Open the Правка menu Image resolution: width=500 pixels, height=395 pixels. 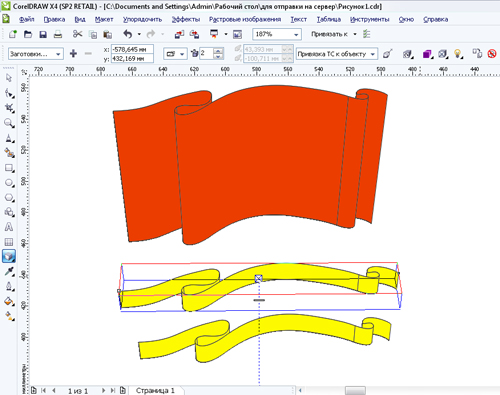54,19
